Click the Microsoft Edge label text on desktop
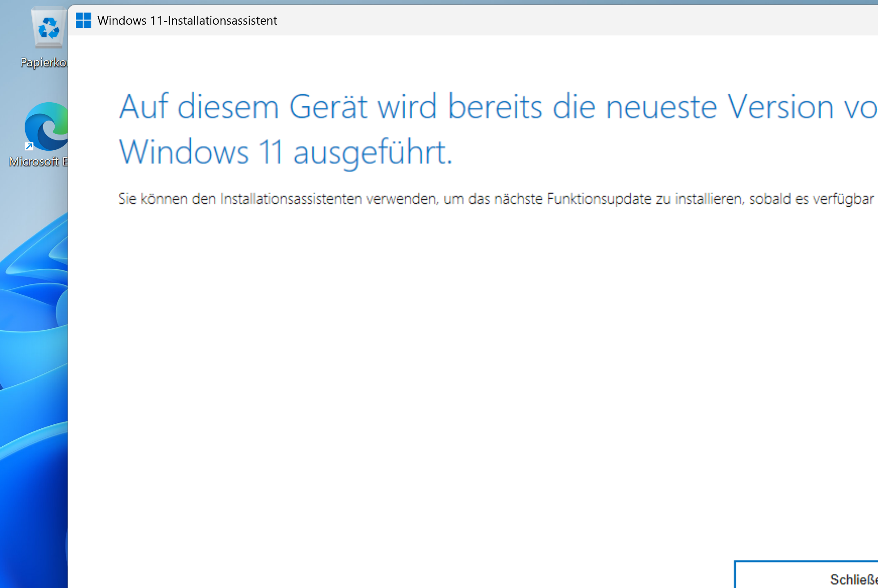878x588 pixels. click(x=38, y=161)
